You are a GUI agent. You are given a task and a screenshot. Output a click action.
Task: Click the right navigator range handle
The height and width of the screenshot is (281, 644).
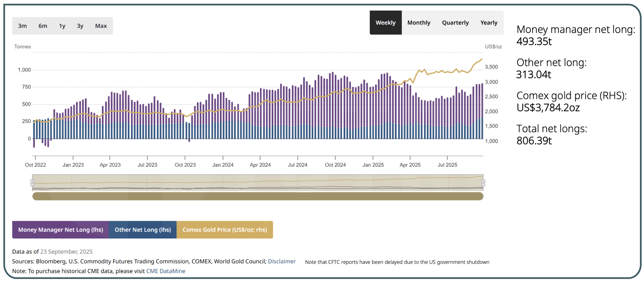tap(483, 183)
